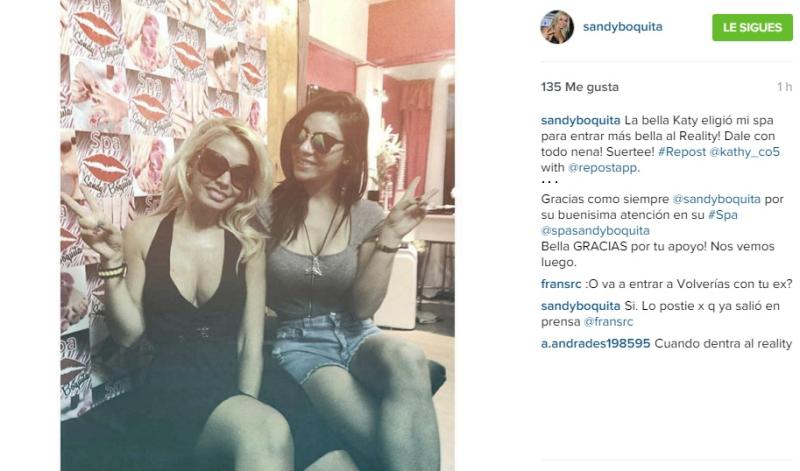Click the 1 h post timestamp
The width and height of the screenshot is (800, 471).
pyautogui.click(x=785, y=87)
